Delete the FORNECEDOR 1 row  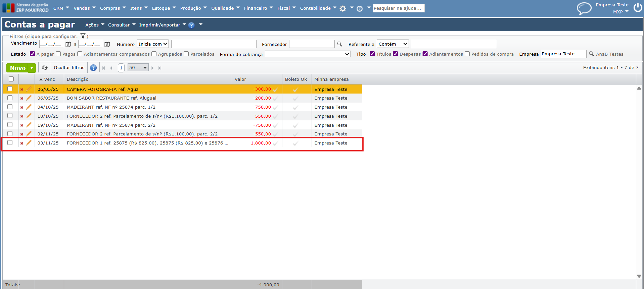click(x=22, y=143)
